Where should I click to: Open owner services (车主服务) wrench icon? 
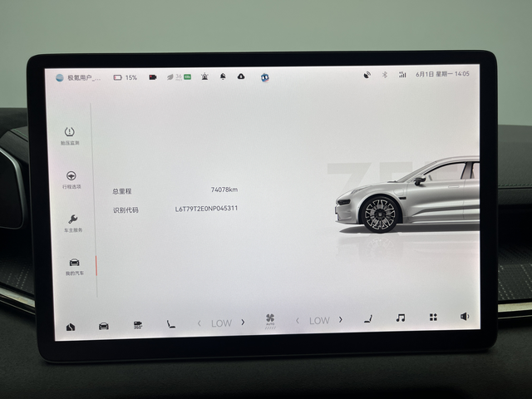pos(73,224)
